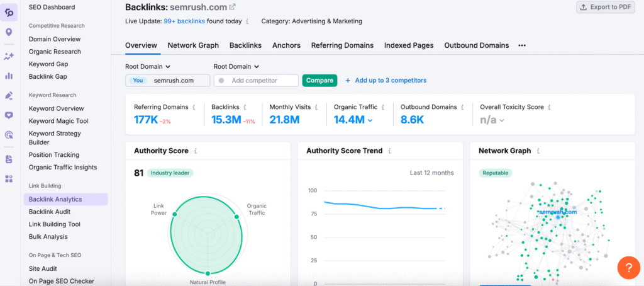Open Keyword Magic Tool in sidebar
This screenshot has height=286, width=644.
[58, 121]
